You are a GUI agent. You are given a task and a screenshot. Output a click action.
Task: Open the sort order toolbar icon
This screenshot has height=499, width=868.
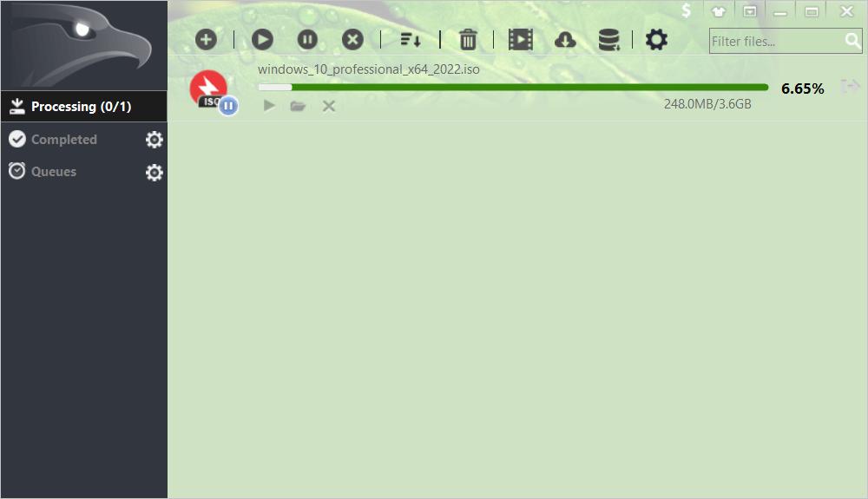411,40
